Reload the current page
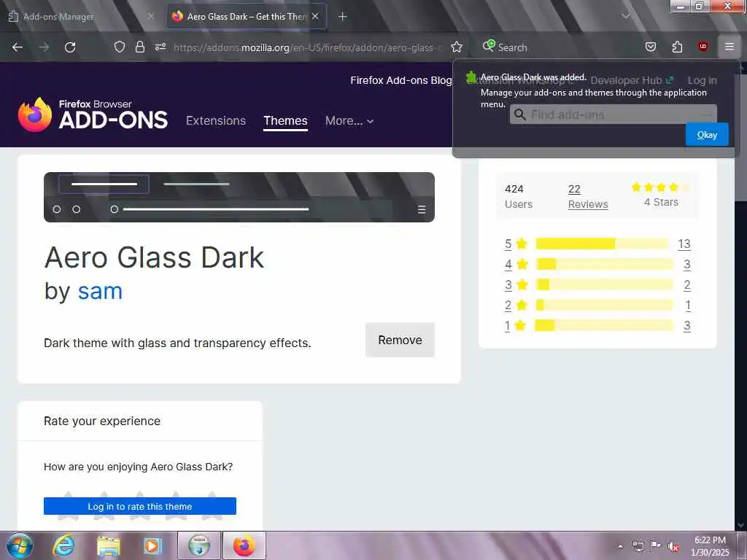The width and height of the screenshot is (747, 560). [x=70, y=47]
